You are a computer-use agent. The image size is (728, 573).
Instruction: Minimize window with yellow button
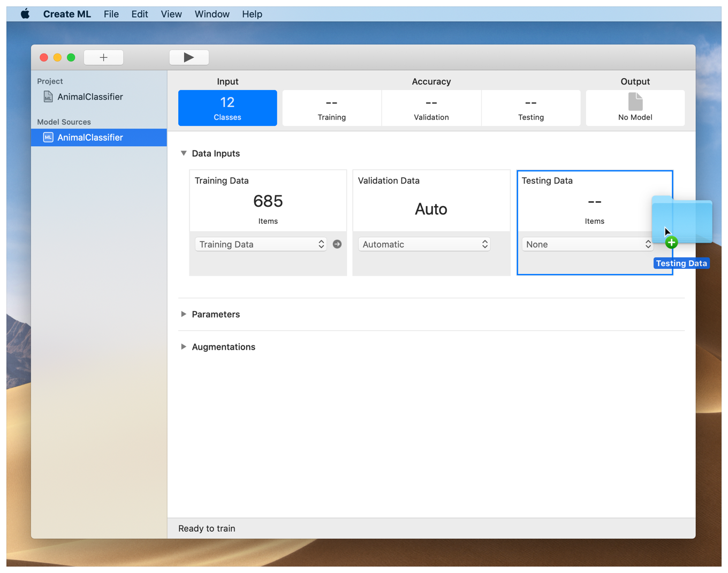pos(57,57)
